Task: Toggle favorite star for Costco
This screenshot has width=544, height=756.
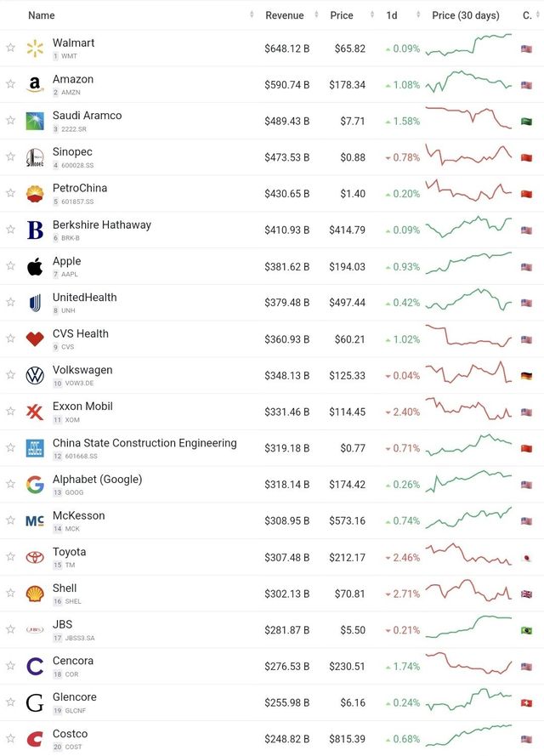Action: pos(10,739)
